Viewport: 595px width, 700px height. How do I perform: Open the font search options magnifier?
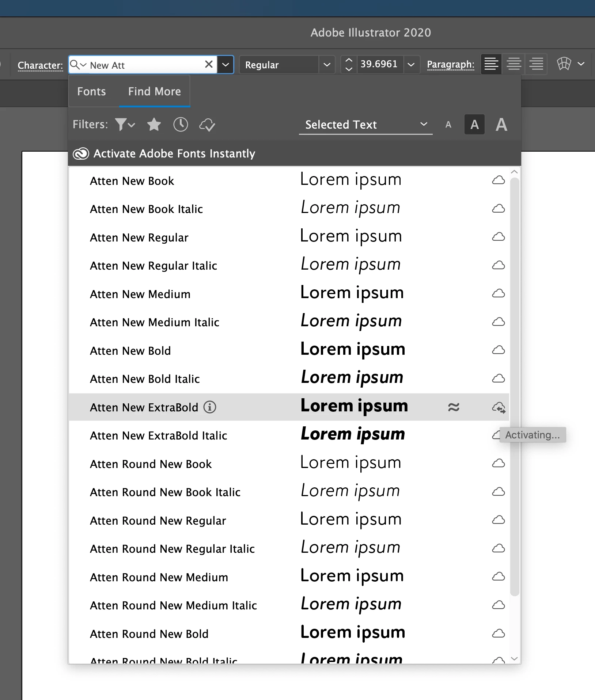[78, 65]
